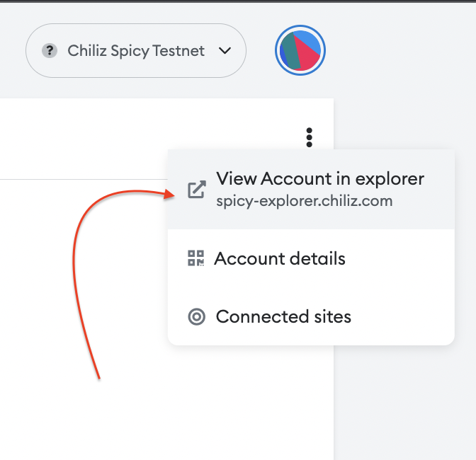Click the teal segment of the account identicon
The image size is (476, 460).
point(291,57)
